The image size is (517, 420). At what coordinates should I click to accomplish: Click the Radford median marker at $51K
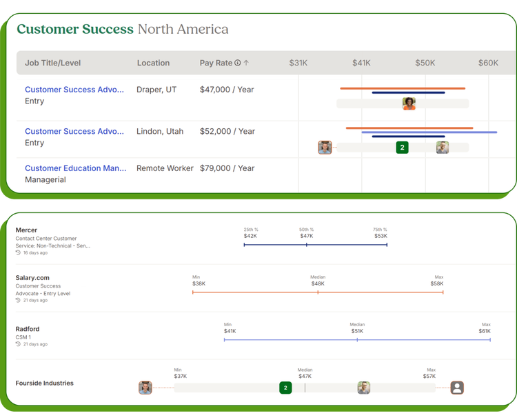tap(357, 339)
